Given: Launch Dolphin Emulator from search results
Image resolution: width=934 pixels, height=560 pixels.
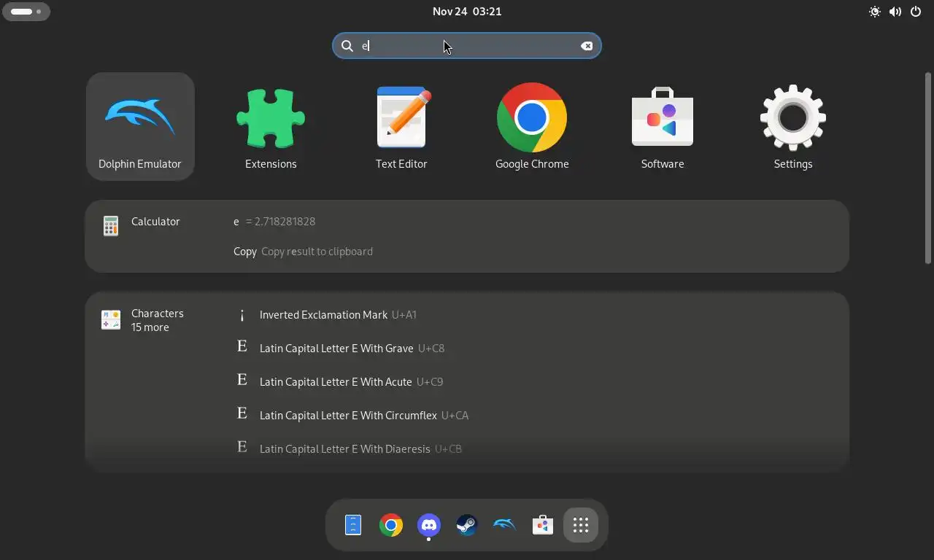Looking at the screenshot, I should point(140,126).
